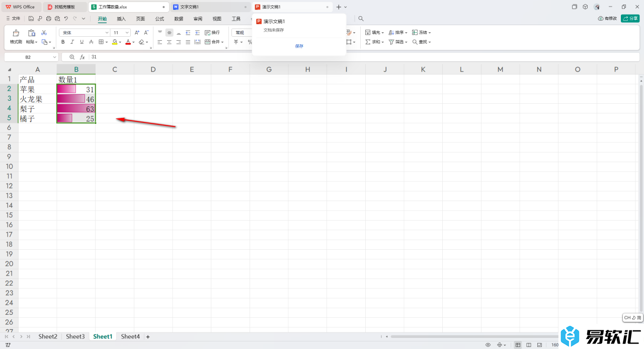Switch to Sheet4 tab

[x=130, y=336]
